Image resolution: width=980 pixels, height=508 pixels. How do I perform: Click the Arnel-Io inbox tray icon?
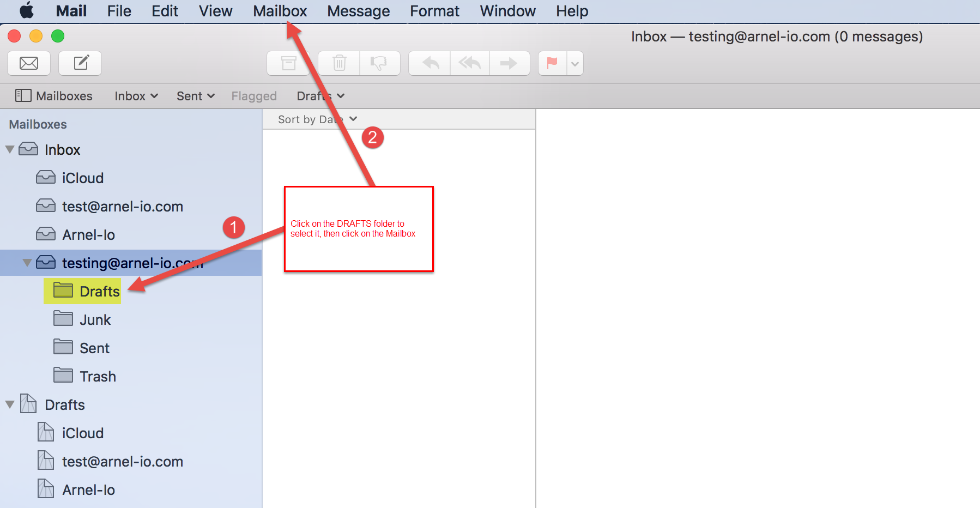[x=46, y=234]
